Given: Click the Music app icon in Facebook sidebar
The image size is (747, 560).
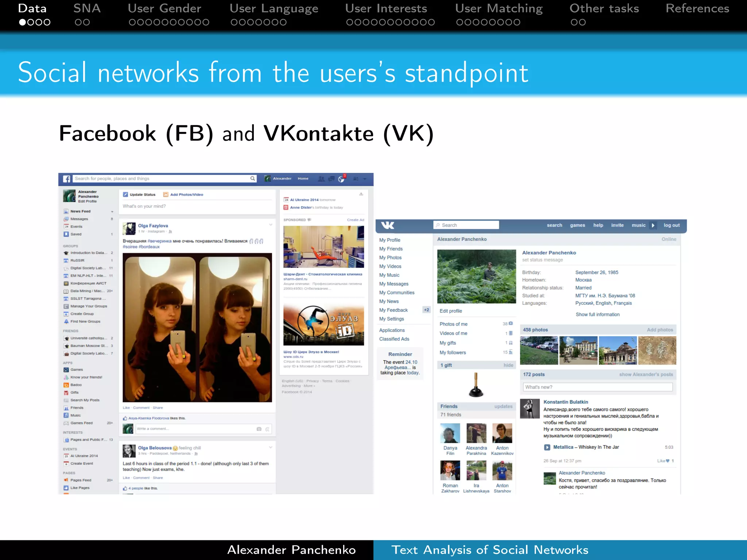Looking at the screenshot, I should pyautogui.click(x=66, y=415).
